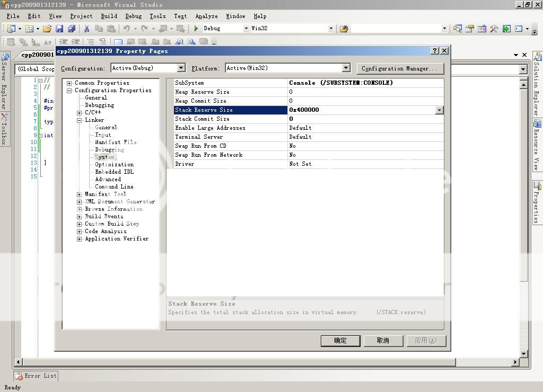This screenshot has width=543, height=392.
Task: Click the Save icon in toolbar
Action: [59, 29]
